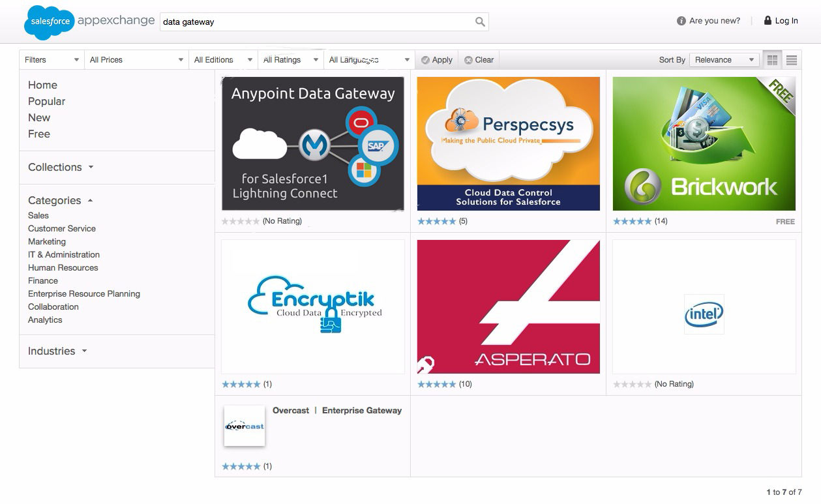This screenshot has height=504, width=821.
Task: Click the Clear X icon
Action: pyautogui.click(x=468, y=60)
